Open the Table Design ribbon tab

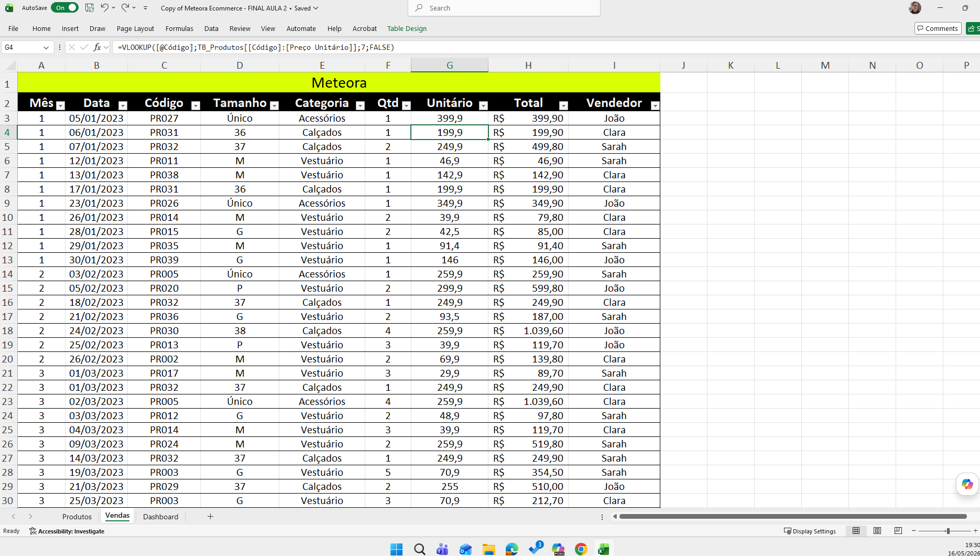click(407, 28)
